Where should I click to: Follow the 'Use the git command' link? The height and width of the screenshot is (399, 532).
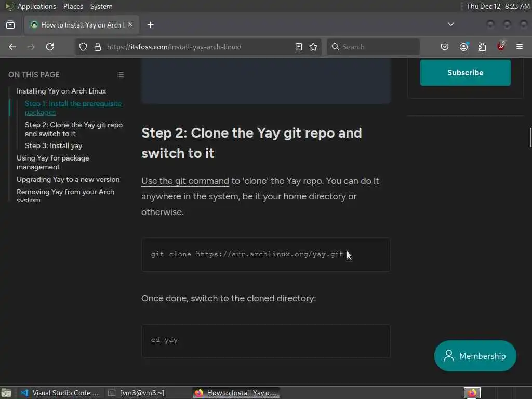[185, 181]
